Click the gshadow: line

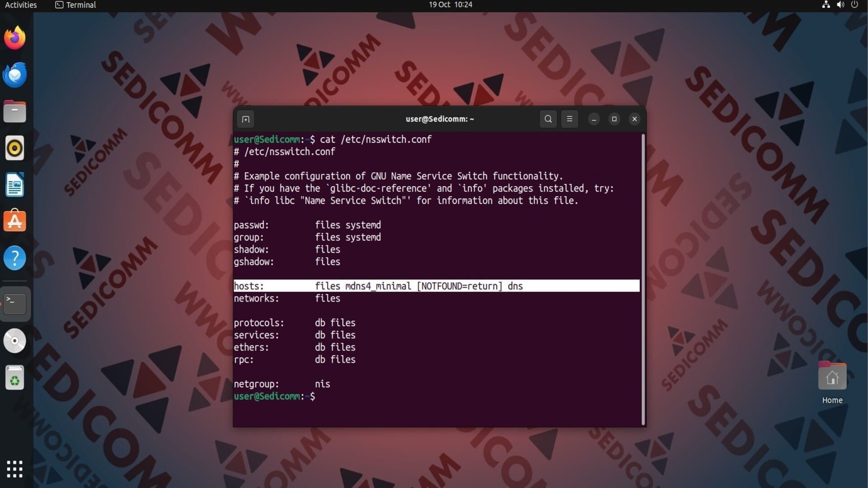287,262
